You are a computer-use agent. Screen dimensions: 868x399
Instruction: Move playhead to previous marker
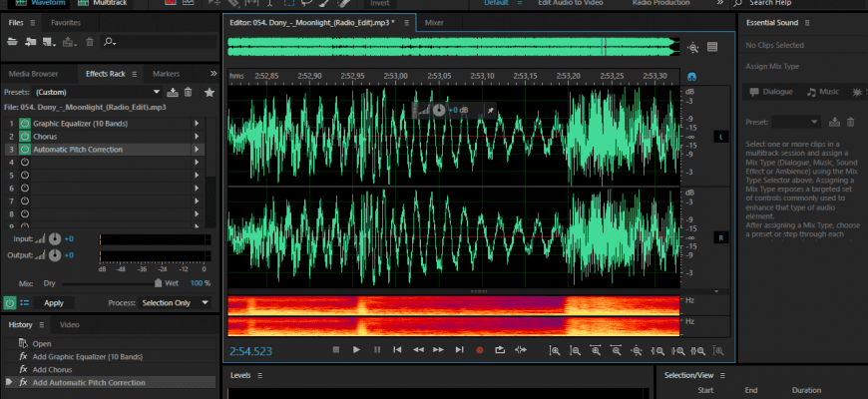pyautogui.click(x=397, y=350)
